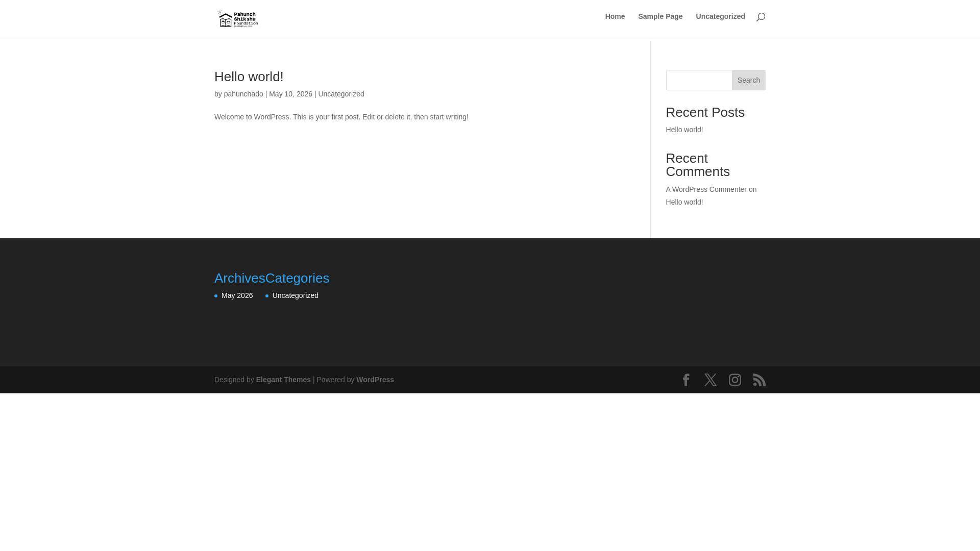Image resolution: width=980 pixels, height=551 pixels.
Task: Open Uncategorized under footer Categories
Action: (x=295, y=295)
